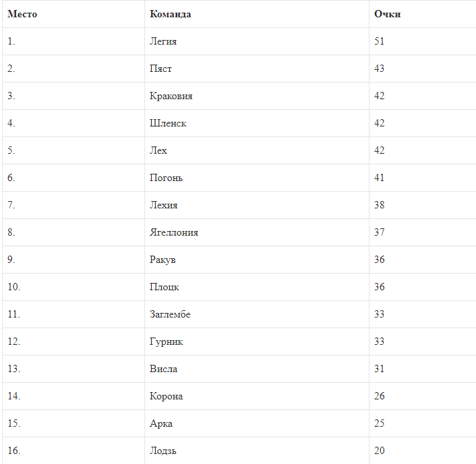This screenshot has height=464, width=476.
Task: Click the Лехия team name
Action: [164, 205]
